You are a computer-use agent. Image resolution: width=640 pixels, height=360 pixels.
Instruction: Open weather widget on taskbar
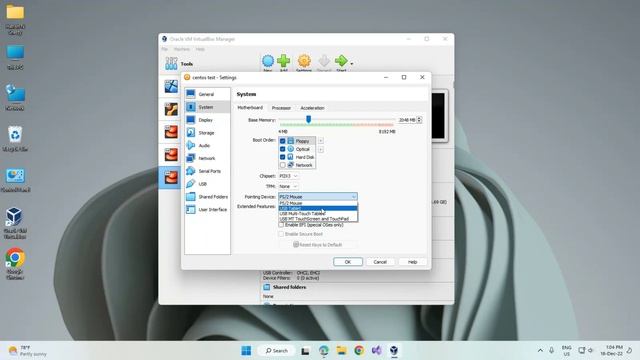(x=27, y=351)
